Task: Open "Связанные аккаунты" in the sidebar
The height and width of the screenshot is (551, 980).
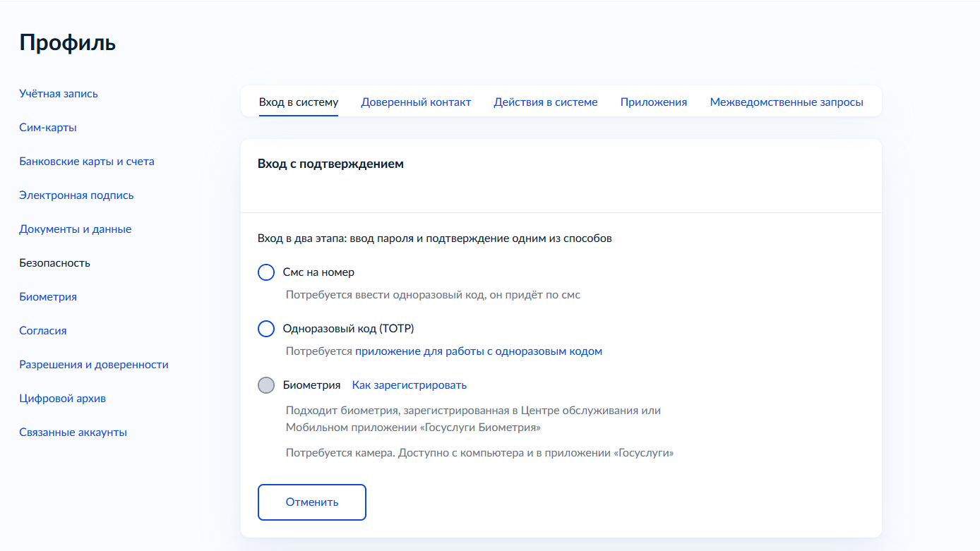Action: point(73,432)
